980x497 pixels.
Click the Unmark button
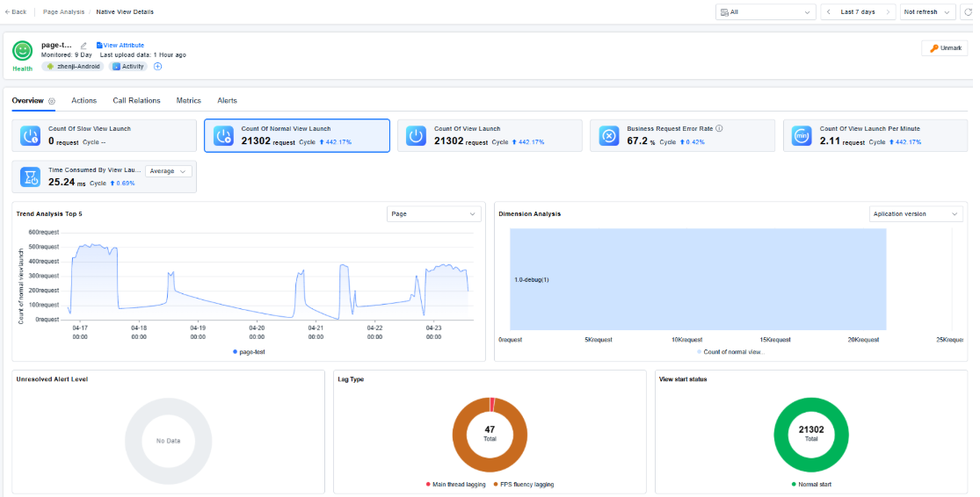click(945, 48)
